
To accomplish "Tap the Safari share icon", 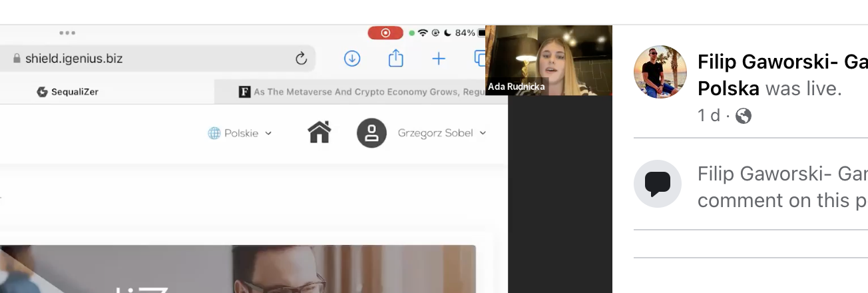I will tap(396, 58).
